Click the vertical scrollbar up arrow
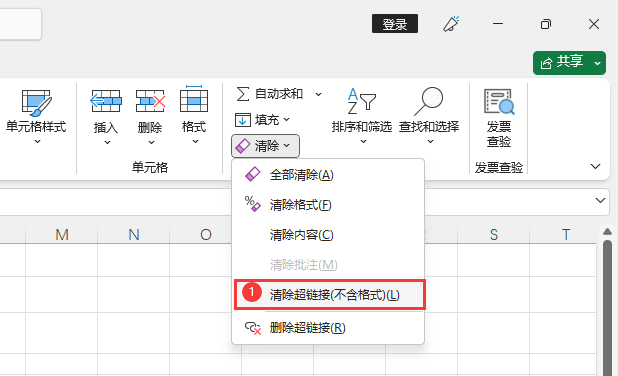 [x=607, y=231]
